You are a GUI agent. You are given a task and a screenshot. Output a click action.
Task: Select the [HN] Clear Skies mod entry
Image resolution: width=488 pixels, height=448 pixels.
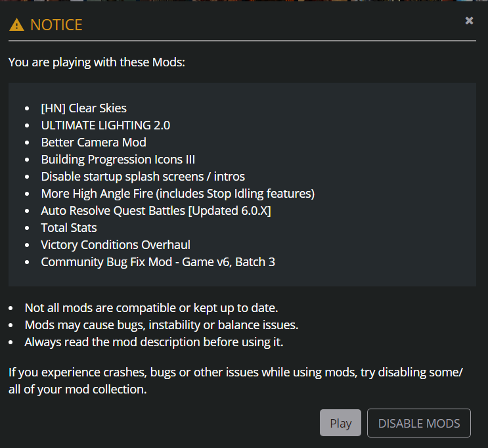(x=83, y=108)
